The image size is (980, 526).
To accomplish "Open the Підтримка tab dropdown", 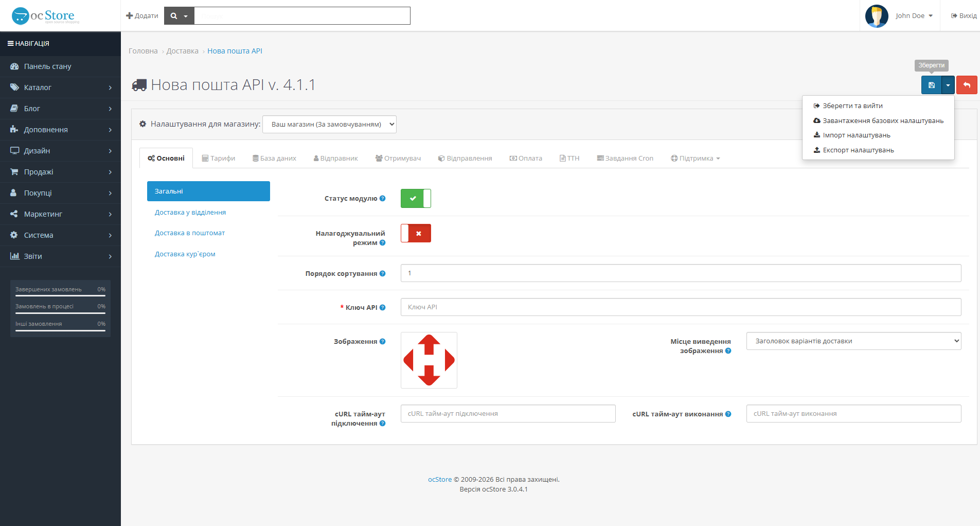I will pyautogui.click(x=695, y=158).
